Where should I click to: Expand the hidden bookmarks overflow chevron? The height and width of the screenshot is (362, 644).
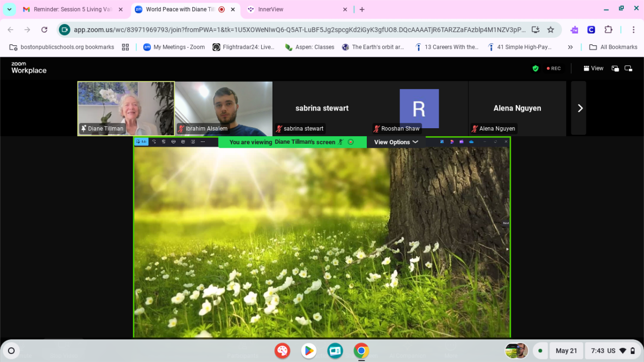click(570, 47)
